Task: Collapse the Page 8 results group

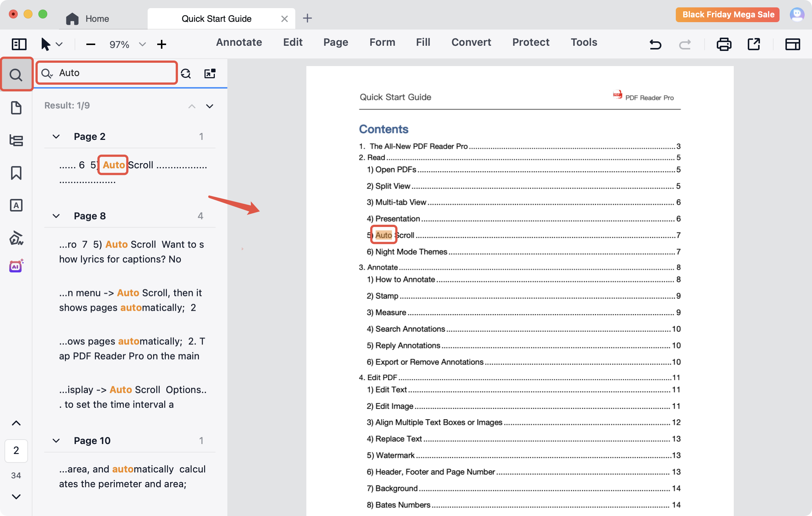Action: [56, 216]
